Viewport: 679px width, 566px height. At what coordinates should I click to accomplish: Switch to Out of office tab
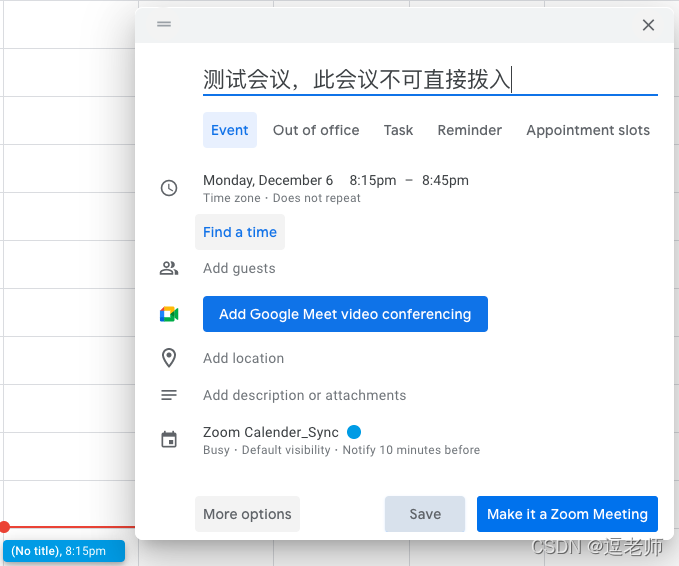pyautogui.click(x=316, y=130)
